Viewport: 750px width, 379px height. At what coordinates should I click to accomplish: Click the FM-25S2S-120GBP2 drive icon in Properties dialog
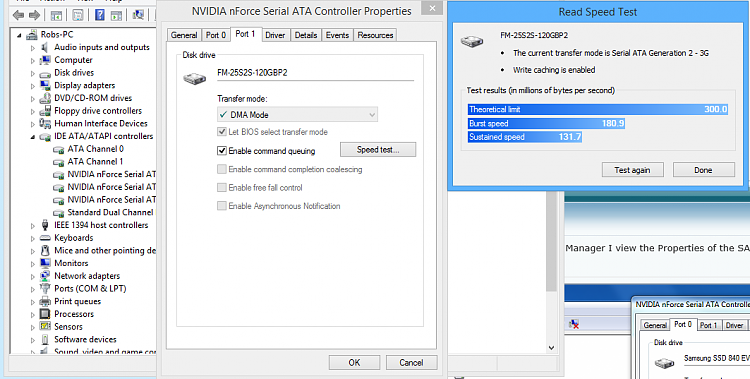click(195, 78)
